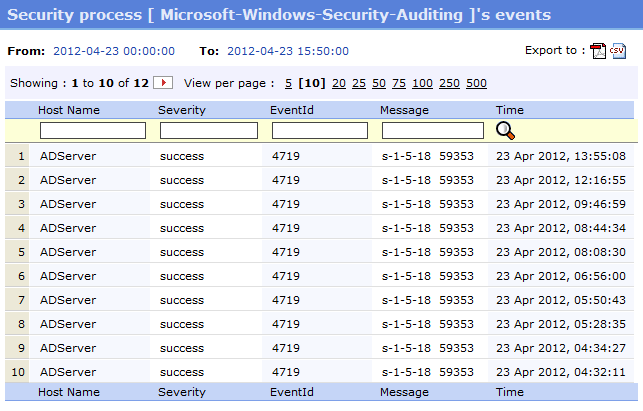Click the To date 2012-04-23 15:50:00
The image size is (643, 411).
pyautogui.click(x=288, y=51)
